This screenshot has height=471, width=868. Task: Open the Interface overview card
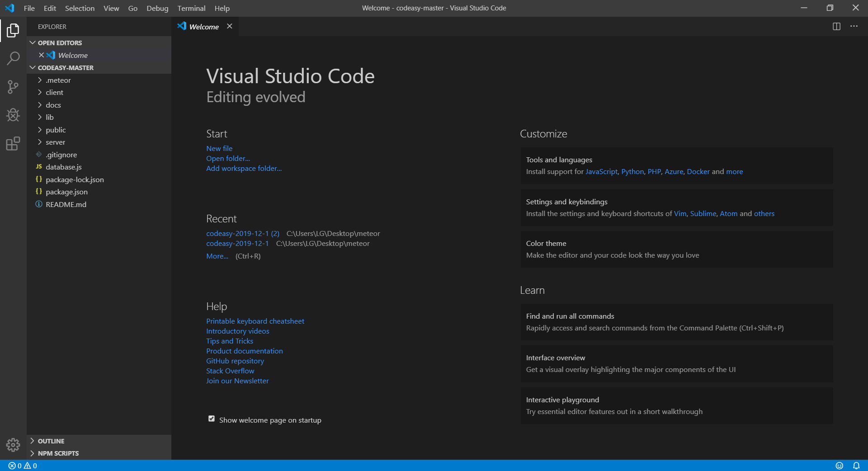click(677, 363)
